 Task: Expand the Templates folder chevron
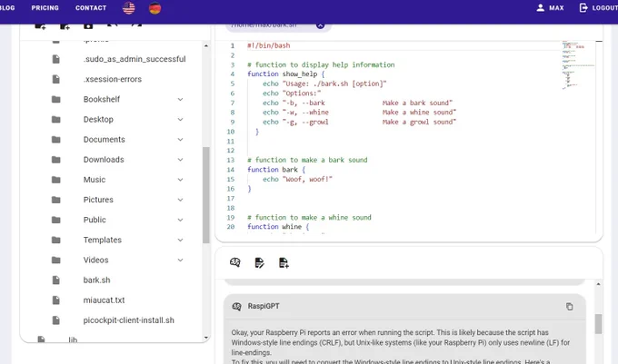(x=180, y=240)
